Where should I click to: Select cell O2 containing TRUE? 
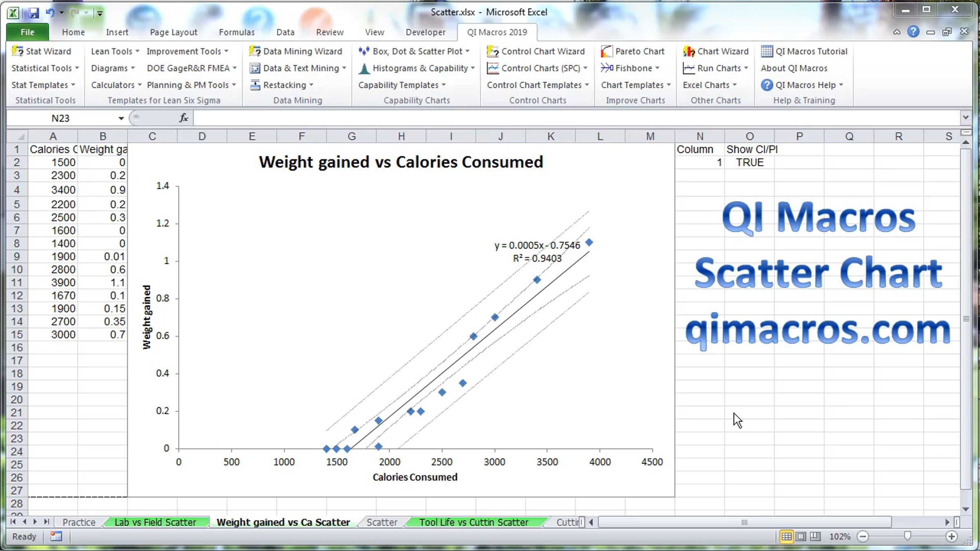pos(749,162)
